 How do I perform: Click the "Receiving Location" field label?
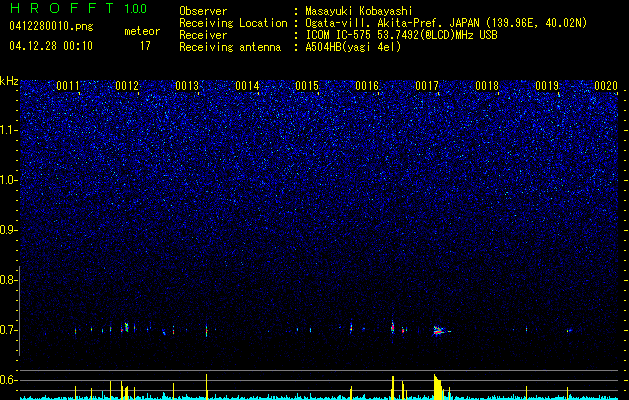(x=233, y=23)
